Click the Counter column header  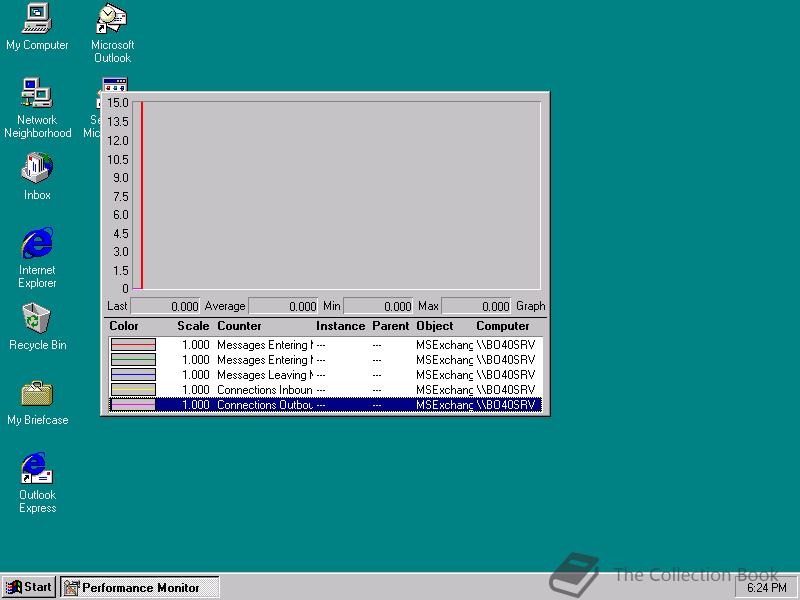click(239, 326)
